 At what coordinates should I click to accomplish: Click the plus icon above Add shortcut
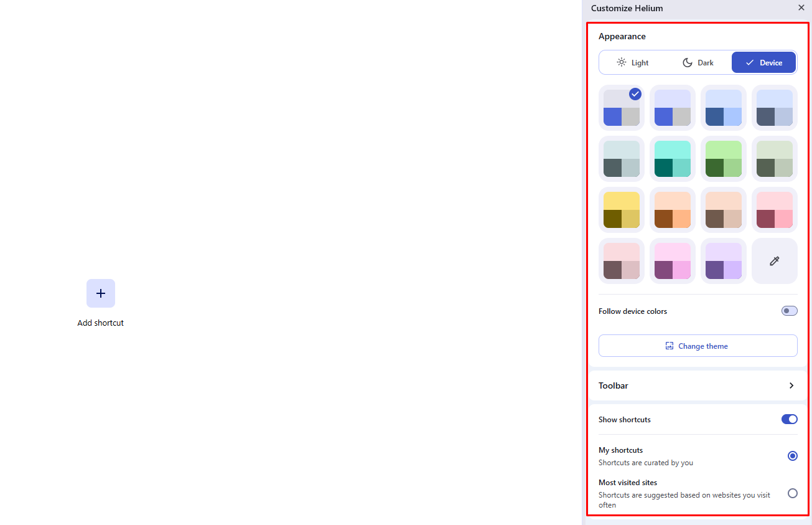pos(100,293)
